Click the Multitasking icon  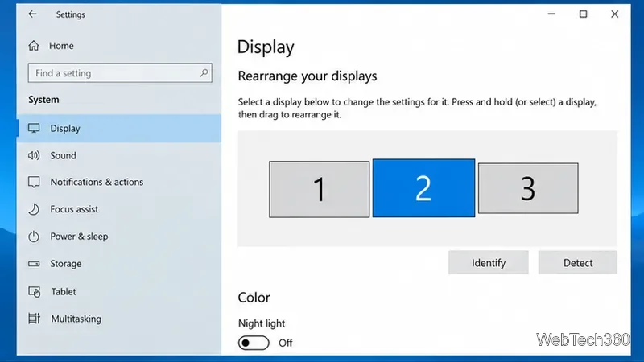(34, 319)
